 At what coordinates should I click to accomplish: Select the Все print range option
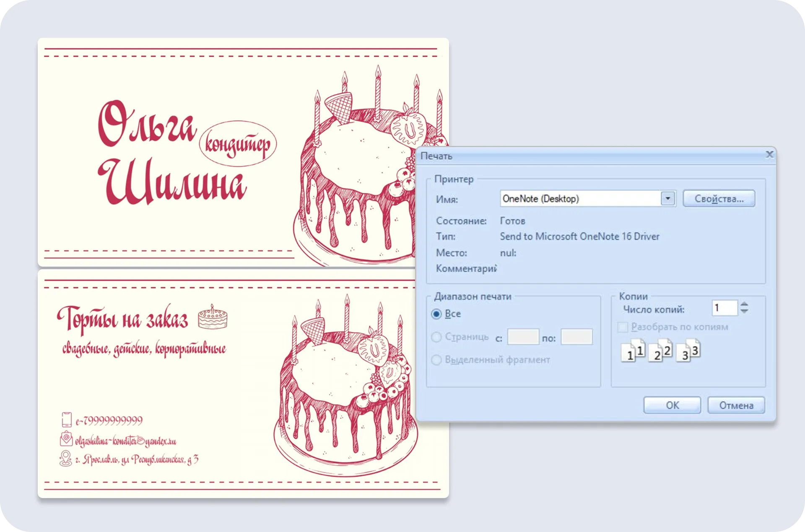(436, 314)
